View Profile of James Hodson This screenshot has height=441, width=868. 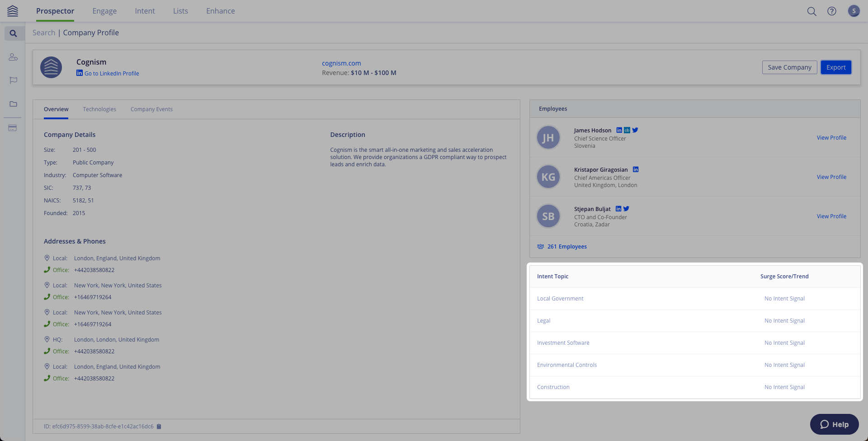(x=831, y=138)
